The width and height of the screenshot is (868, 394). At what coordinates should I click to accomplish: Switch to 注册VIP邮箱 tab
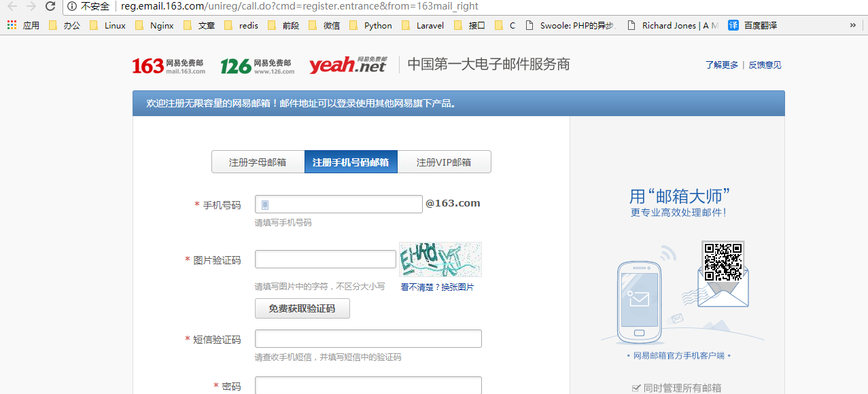pyautogui.click(x=444, y=162)
